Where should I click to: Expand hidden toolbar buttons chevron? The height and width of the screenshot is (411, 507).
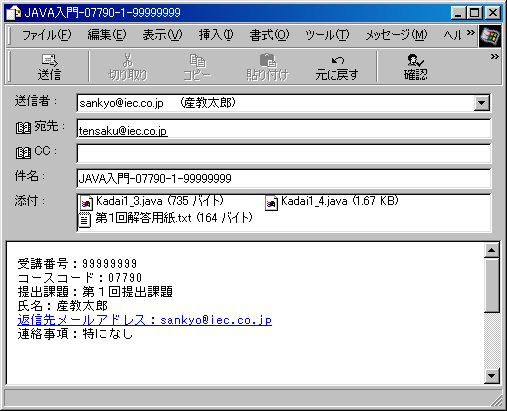tap(495, 57)
